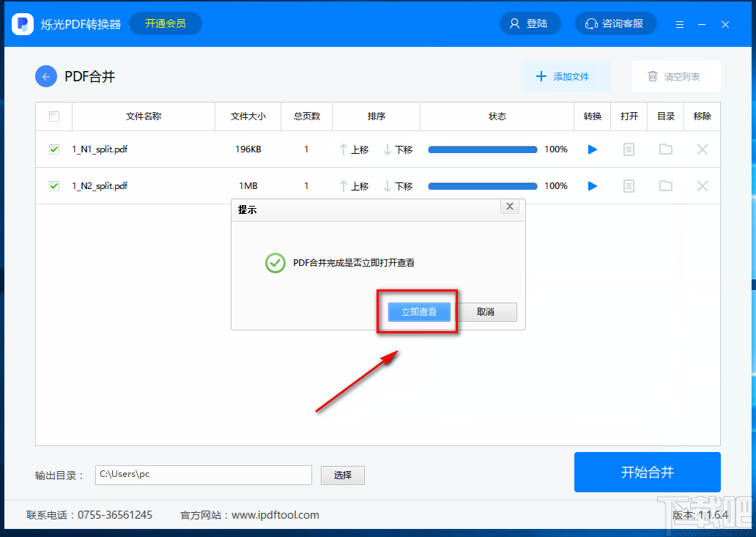Open document icon for 1_N1_split.pdf
756x537 pixels.
click(629, 149)
